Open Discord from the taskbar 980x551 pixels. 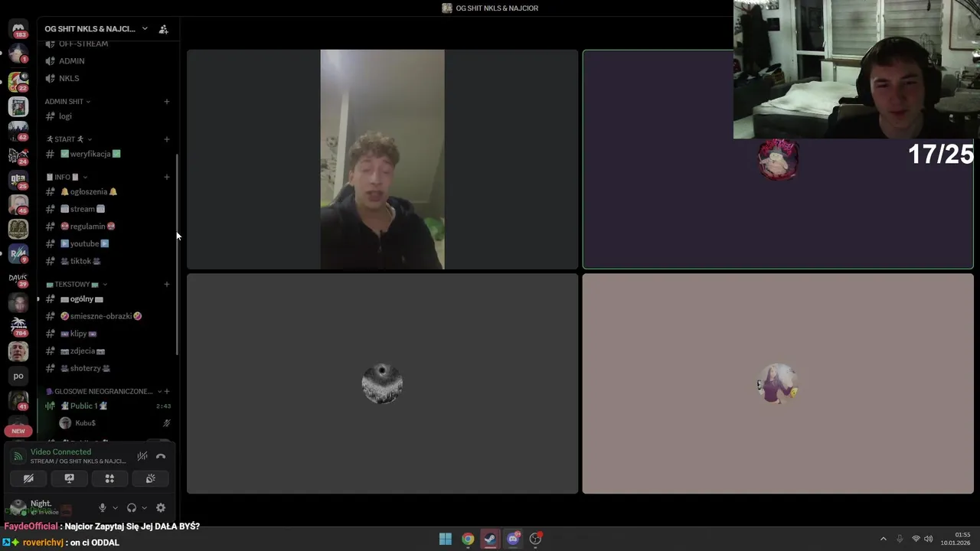pos(513,539)
